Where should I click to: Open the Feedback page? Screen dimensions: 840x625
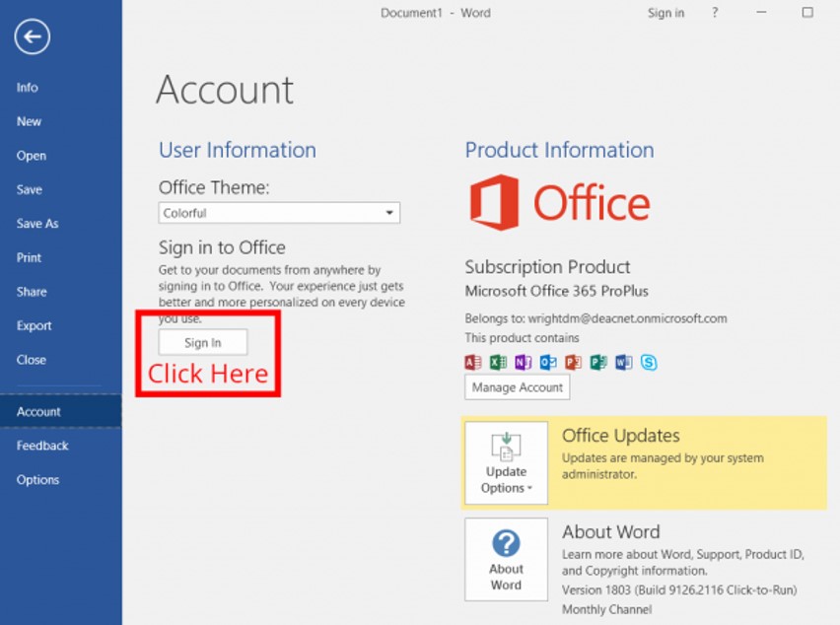[x=42, y=446]
